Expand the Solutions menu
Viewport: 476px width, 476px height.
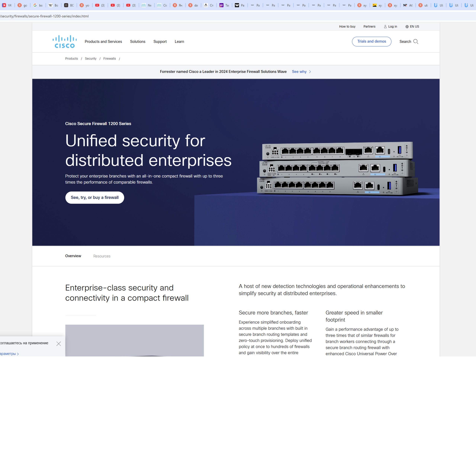(x=137, y=42)
